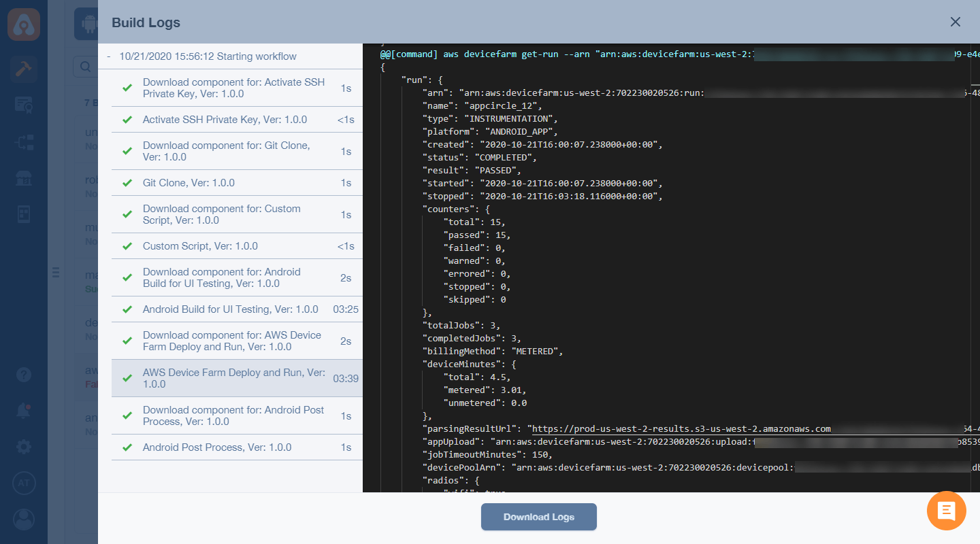Open the orange chat support widget

pos(947,510)
